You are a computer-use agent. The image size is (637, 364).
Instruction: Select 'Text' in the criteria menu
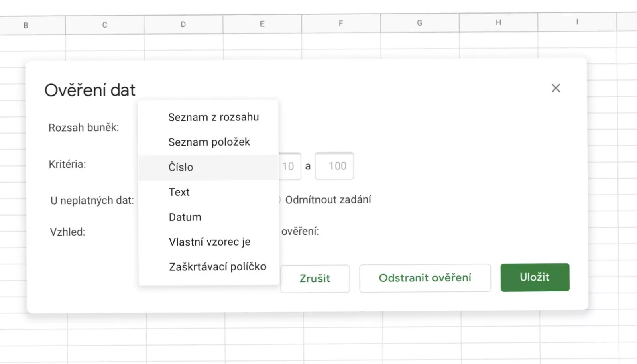(x=209, y=192)
